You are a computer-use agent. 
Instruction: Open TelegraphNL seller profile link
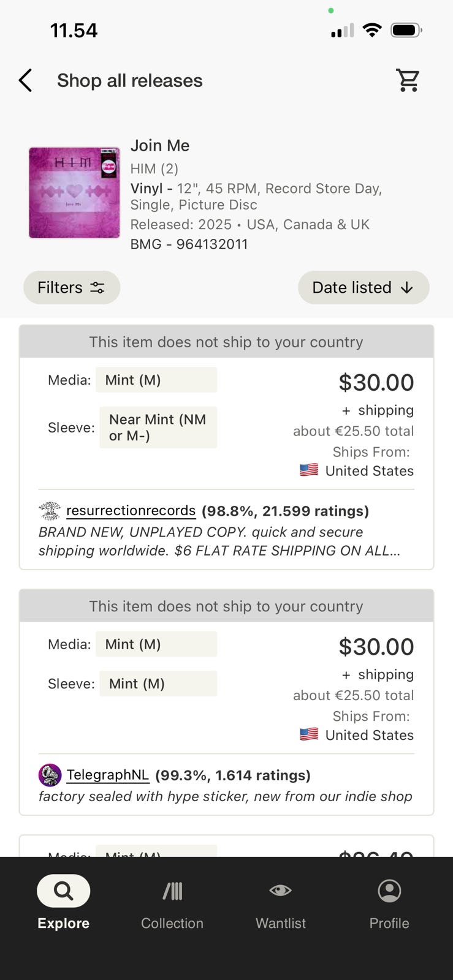(x=107, y=775)
